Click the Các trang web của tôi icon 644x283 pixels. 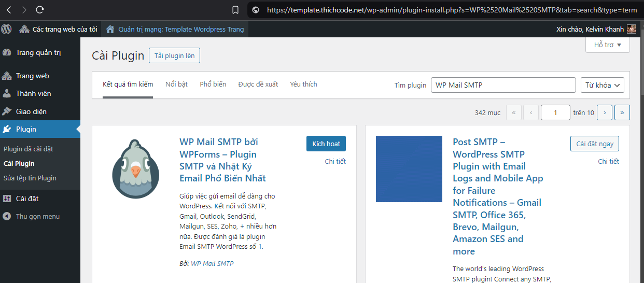25,30
